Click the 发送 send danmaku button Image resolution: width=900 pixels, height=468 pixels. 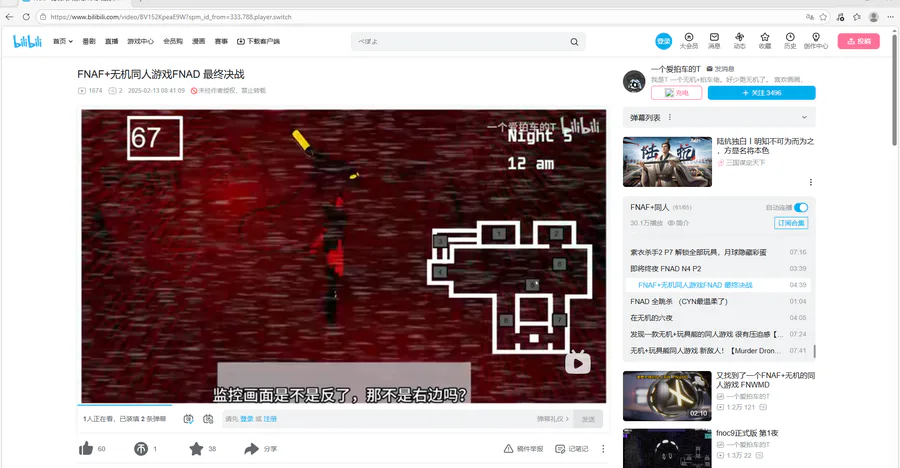(588, 419)
